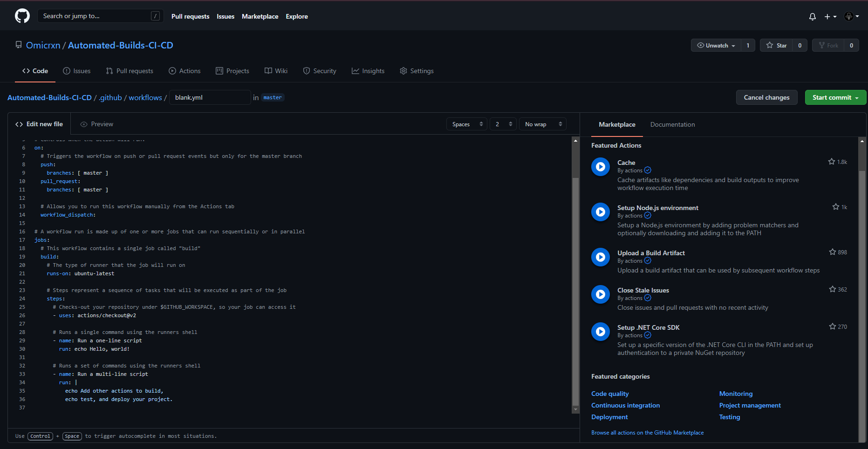Click Cancel changes button

coord(766,97)
